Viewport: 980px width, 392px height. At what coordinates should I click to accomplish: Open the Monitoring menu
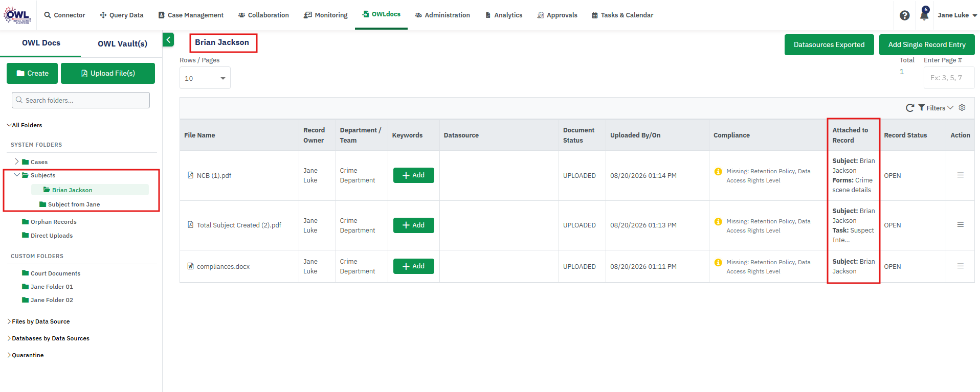325,15
